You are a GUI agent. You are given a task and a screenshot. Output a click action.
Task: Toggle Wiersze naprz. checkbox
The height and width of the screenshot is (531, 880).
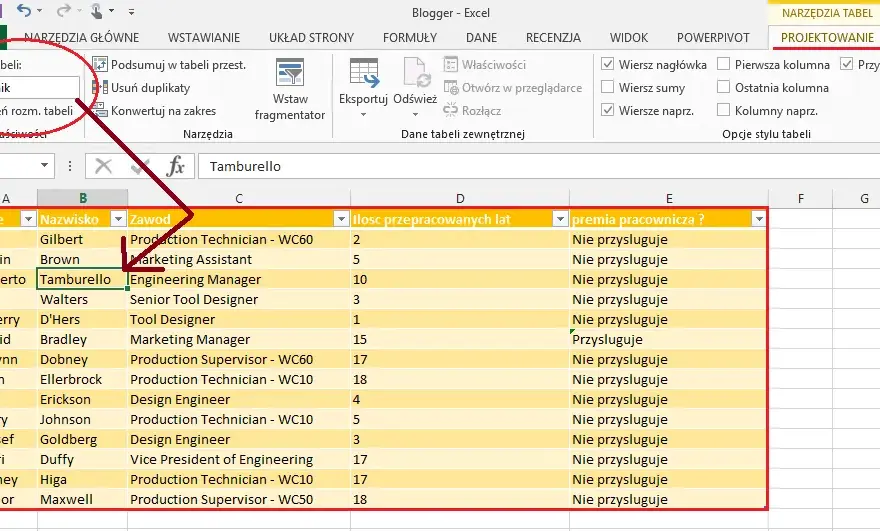[608, 110]
